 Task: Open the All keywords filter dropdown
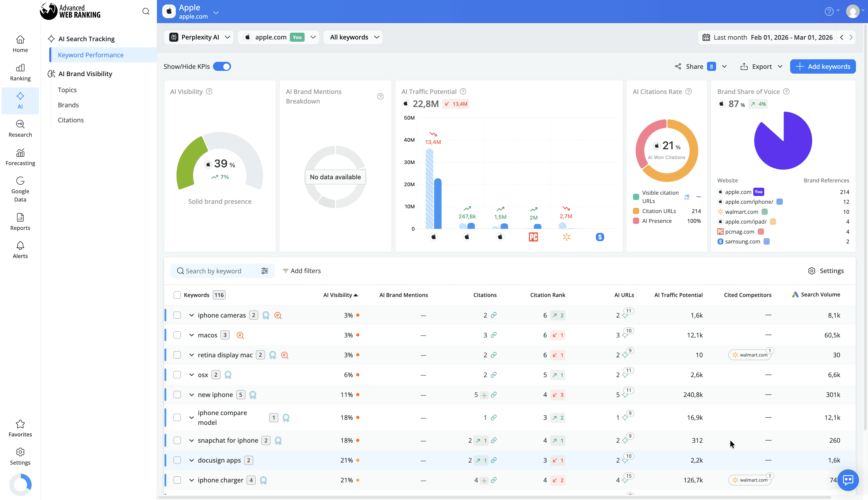click(353, 37)
